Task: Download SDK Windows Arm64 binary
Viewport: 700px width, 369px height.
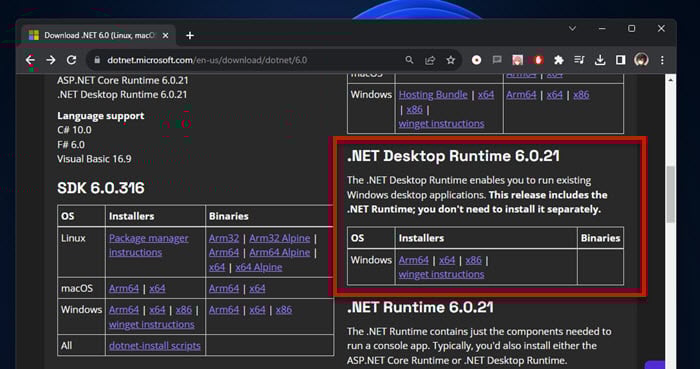Action: point(224,310)
